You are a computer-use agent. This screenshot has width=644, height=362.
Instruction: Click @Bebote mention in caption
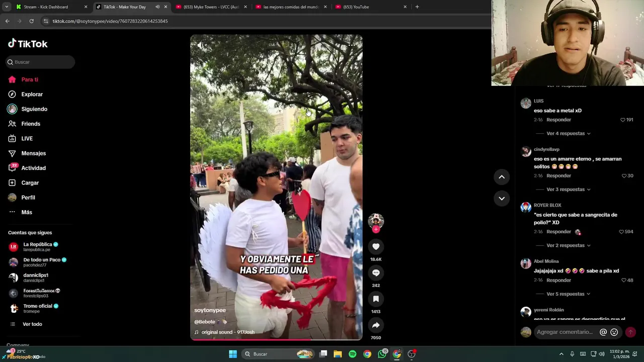205,322
